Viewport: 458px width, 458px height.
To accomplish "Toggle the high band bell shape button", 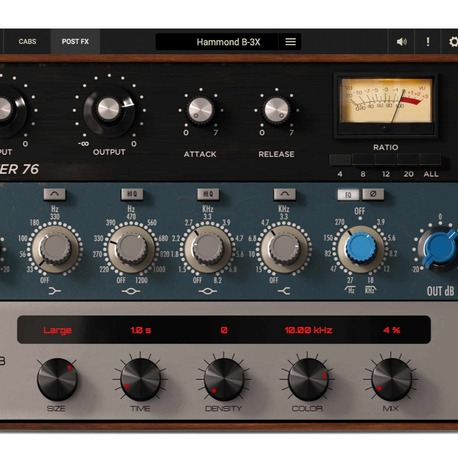I will click(284, 194).
